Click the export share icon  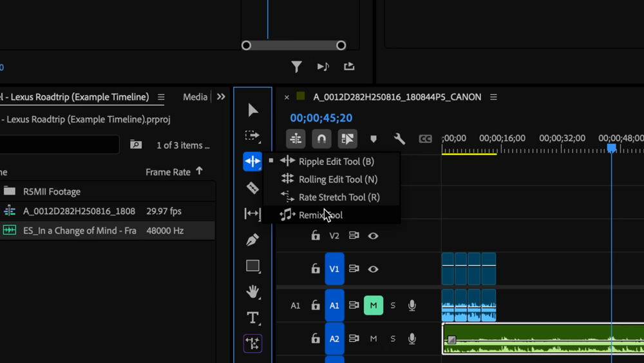[349, 66]
